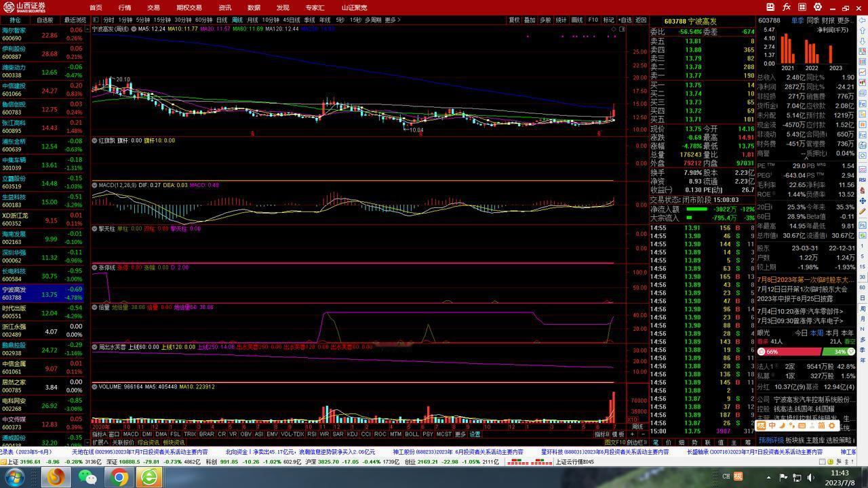
Task: Click the 复权 button
Action: 514,20
